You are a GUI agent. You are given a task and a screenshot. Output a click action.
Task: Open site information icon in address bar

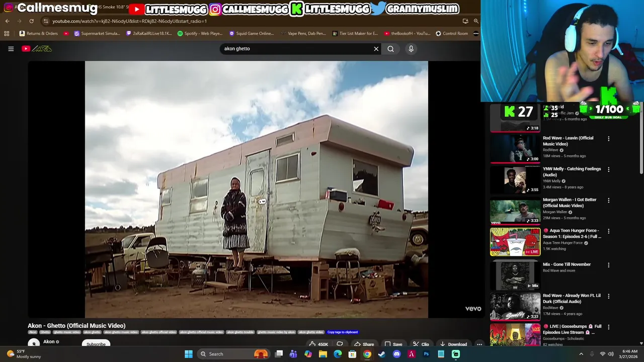[46, 21]
